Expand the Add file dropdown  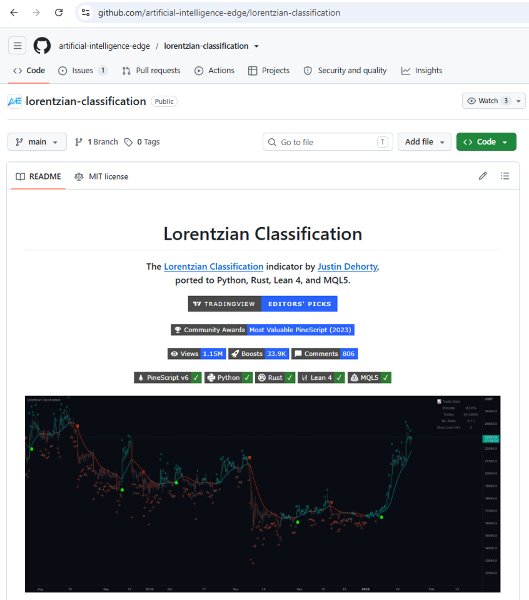(x=425, y=142)
